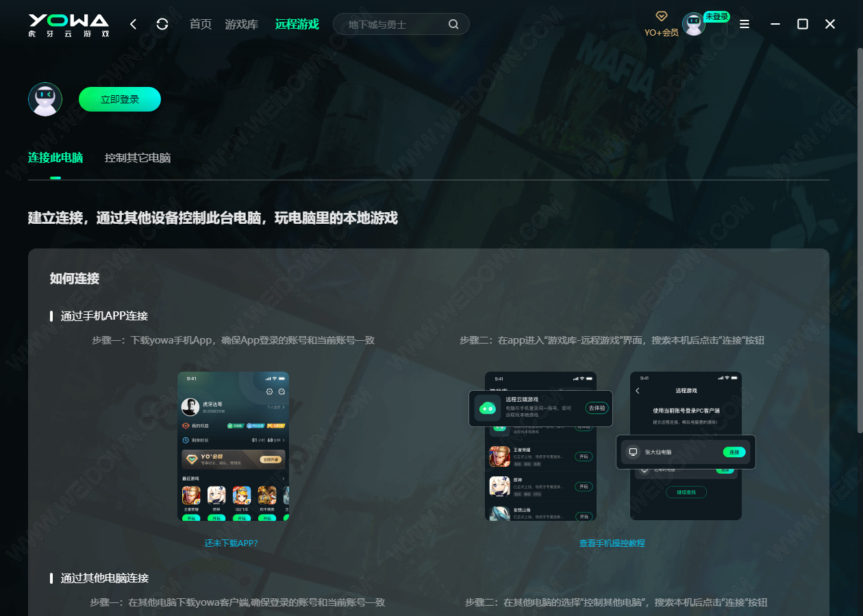This screenshot has width=863, height=616.
Task: Switch to 控制其它电脑 tab
Action: tap(138, 157)
